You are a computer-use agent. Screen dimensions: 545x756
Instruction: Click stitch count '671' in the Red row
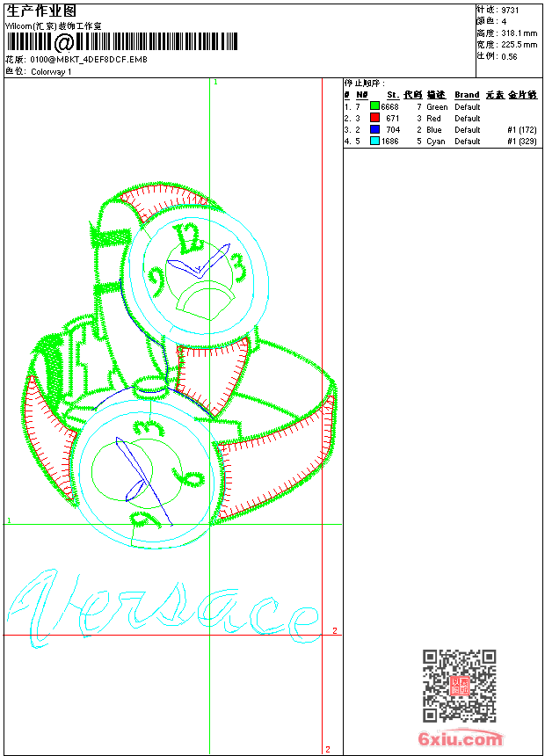[x=393, y=118]
